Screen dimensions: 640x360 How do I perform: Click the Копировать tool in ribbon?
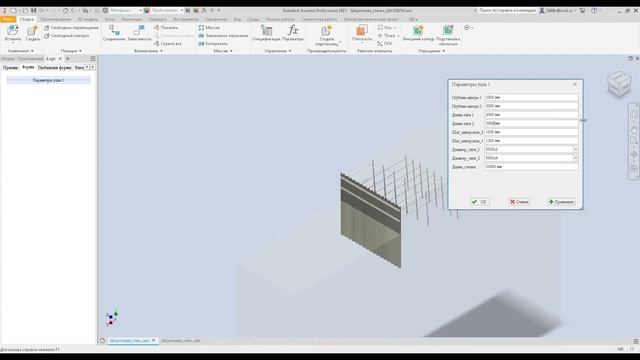(x=213, y=43)
